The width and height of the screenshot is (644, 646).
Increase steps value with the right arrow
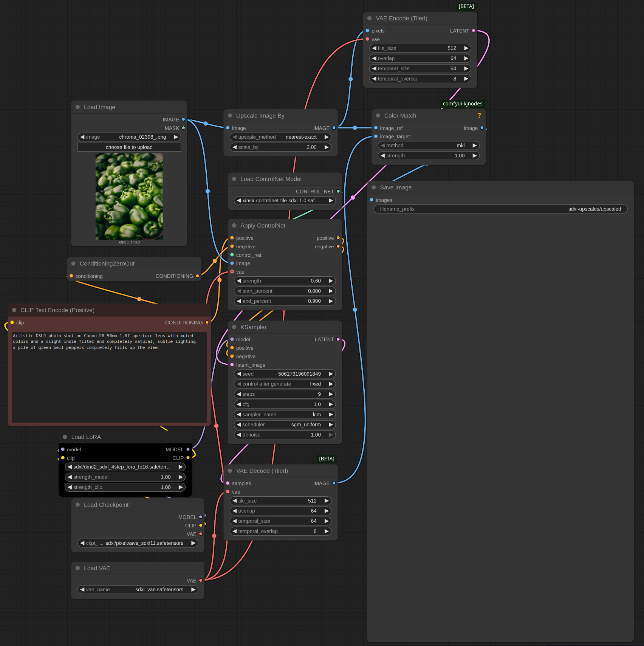331,394
